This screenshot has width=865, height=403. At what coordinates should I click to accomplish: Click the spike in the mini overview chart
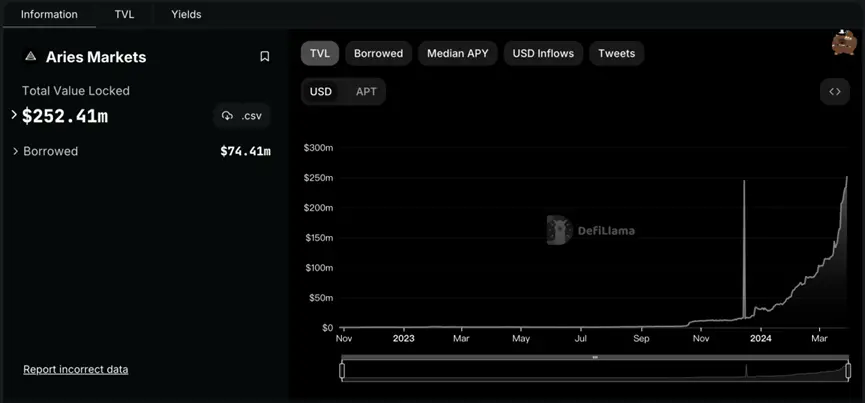pyautogui.click(x=746, y=370)
